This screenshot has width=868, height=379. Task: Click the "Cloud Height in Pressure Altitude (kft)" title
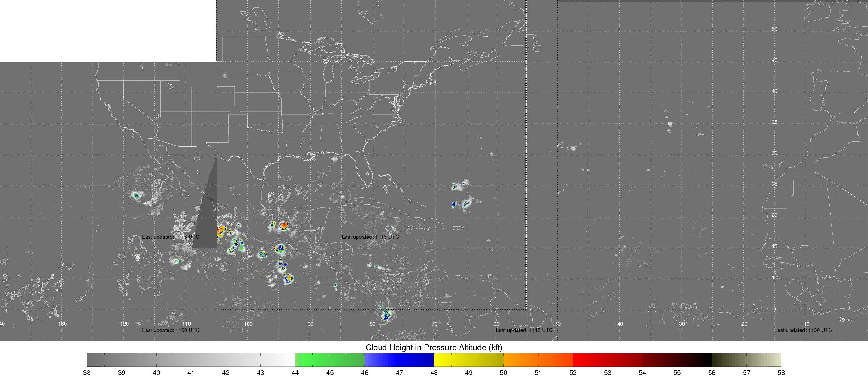434,347
